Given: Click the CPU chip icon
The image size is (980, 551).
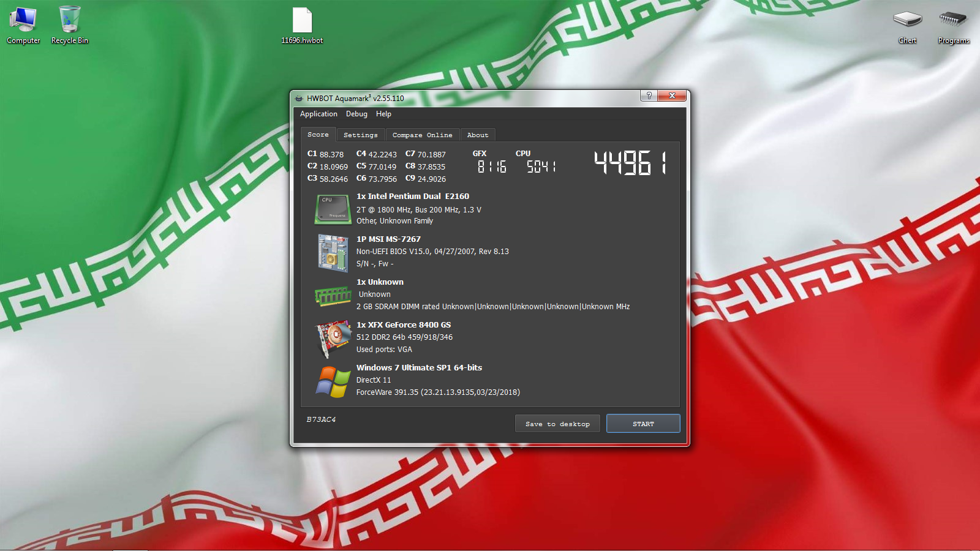Looking at the screenshot, I should [333, 209].
